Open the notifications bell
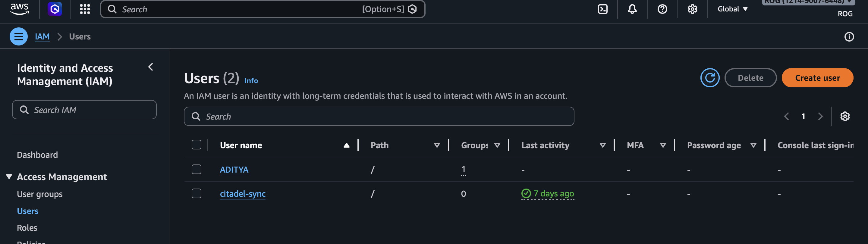 click(632, 9)
